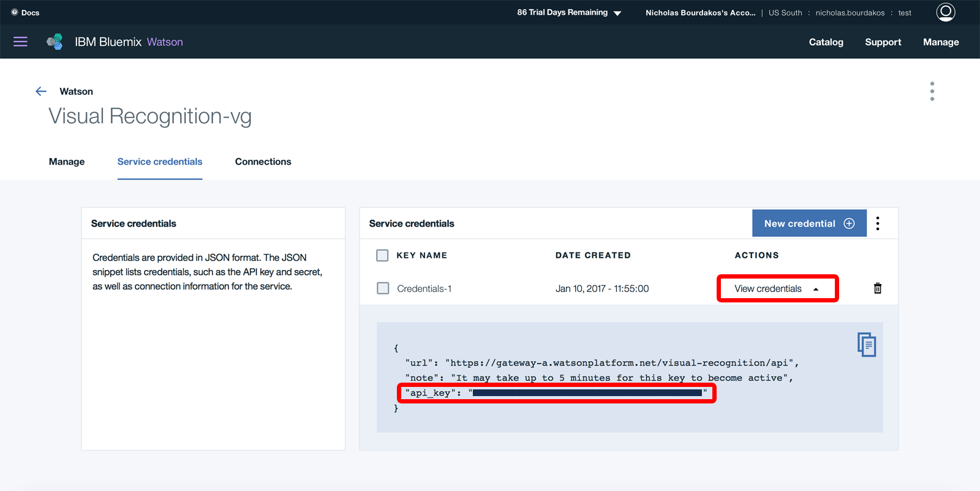Click the api_key line in the JSON

tap(557, 393)
